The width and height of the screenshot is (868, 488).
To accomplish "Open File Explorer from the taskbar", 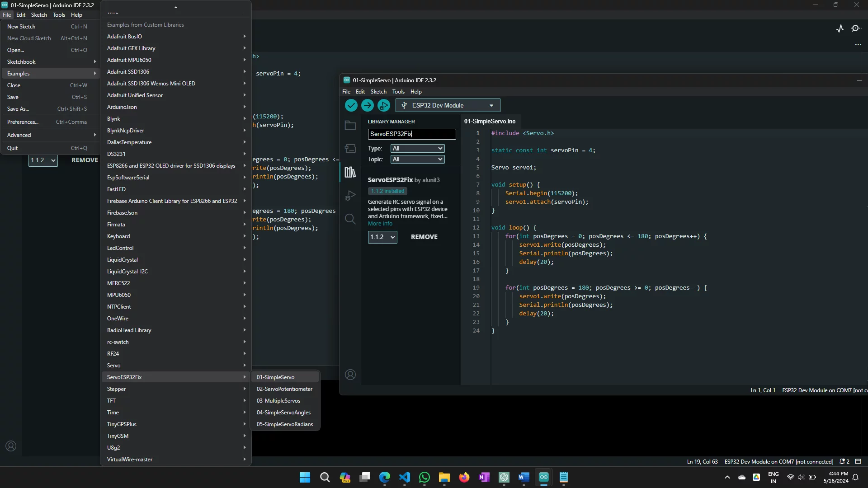I will click(x=444, y=477).
